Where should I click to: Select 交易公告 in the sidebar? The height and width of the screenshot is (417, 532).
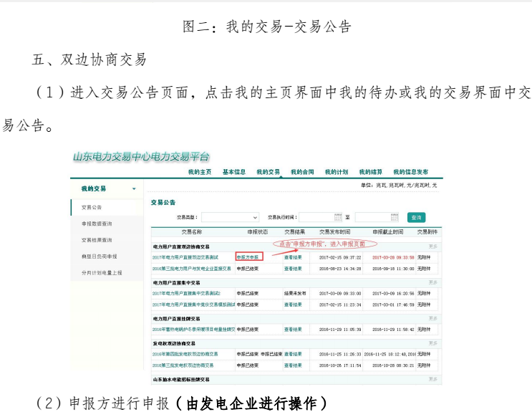coord(92,207)
